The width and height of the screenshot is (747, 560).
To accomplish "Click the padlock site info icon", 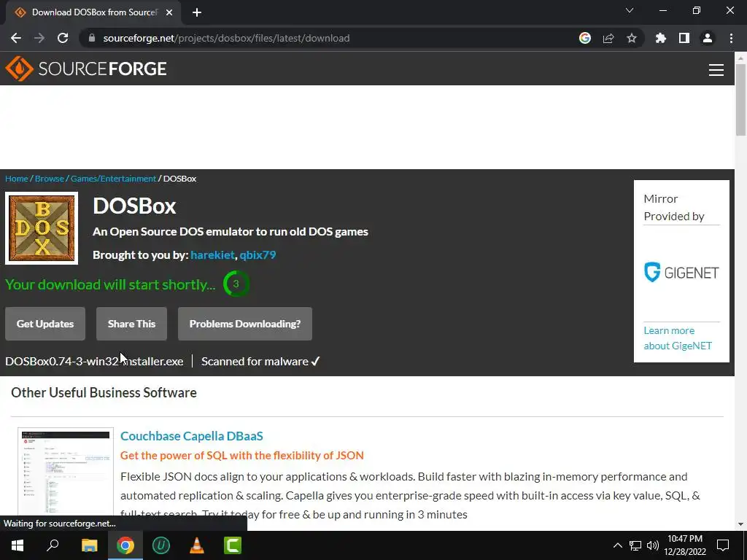I will pos(92,38).
